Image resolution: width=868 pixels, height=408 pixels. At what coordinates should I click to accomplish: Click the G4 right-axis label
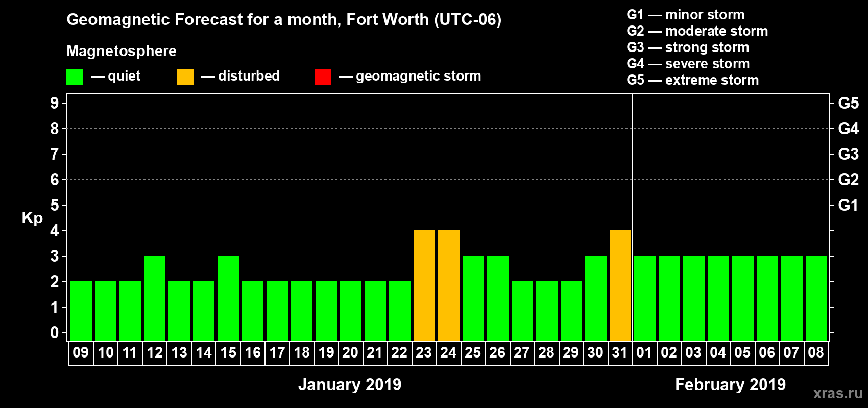tap(849, 129)
